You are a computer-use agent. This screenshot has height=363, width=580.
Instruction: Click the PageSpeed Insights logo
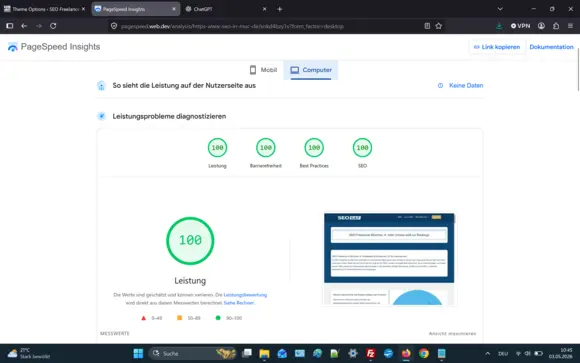(54, 47)
